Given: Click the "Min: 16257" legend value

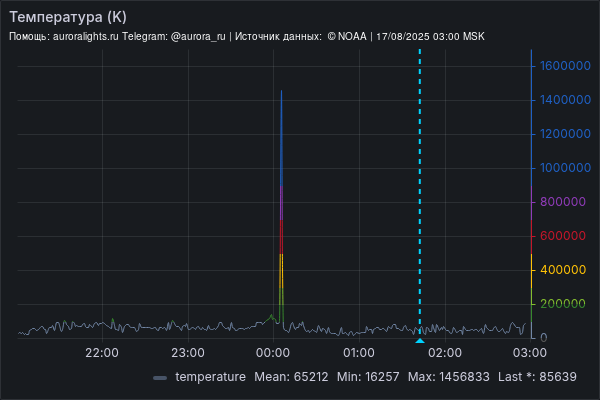Looking at the screenshot, I should click(x=368, y=377).
